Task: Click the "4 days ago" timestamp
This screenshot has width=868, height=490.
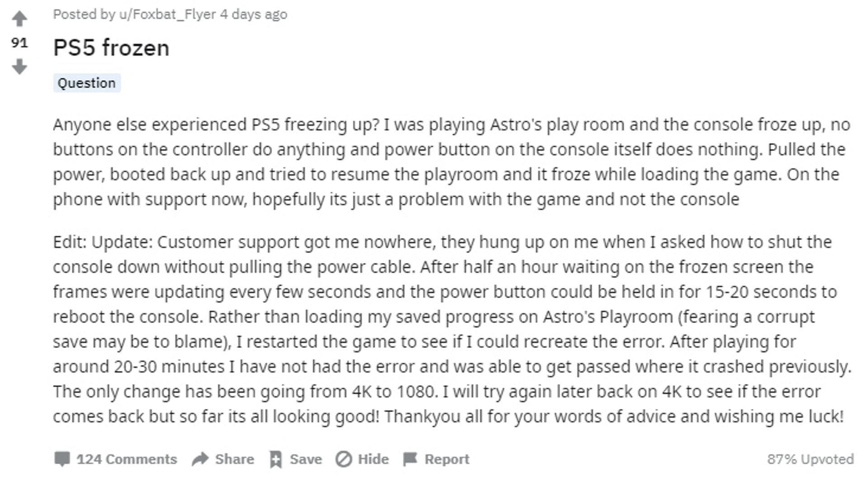Action: pyautogui.click(x=254, y=14)
